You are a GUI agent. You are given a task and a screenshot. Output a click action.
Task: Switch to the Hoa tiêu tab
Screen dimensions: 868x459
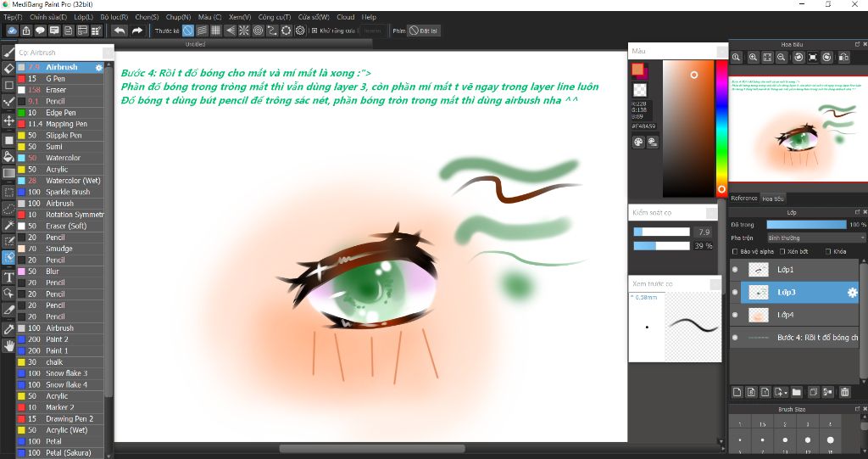click(773, 199)
